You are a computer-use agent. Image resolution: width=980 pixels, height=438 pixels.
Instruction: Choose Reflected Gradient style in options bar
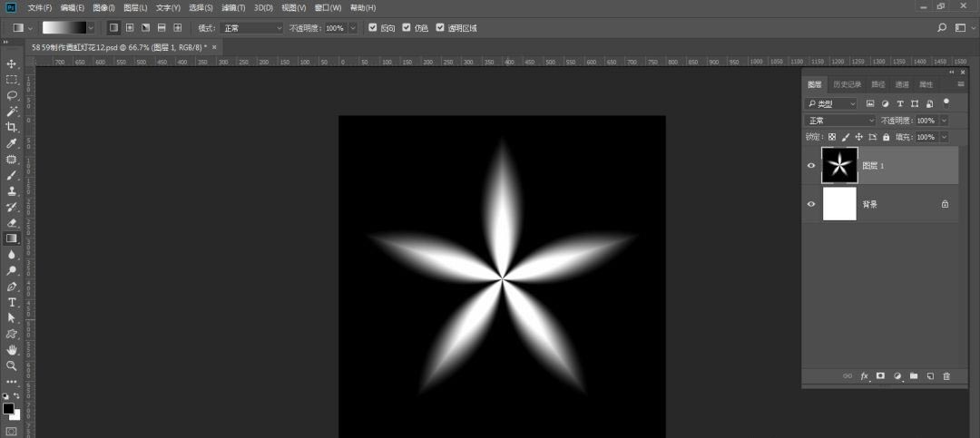click(162, 28)
